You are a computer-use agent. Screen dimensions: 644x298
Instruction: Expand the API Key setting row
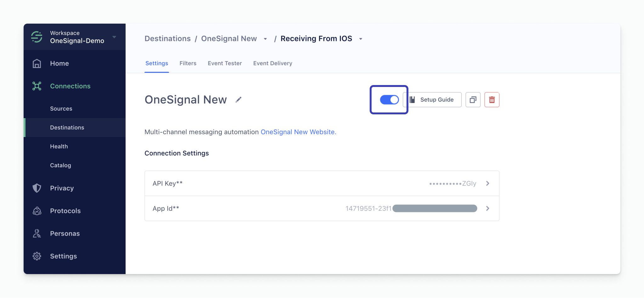(322, 183)
